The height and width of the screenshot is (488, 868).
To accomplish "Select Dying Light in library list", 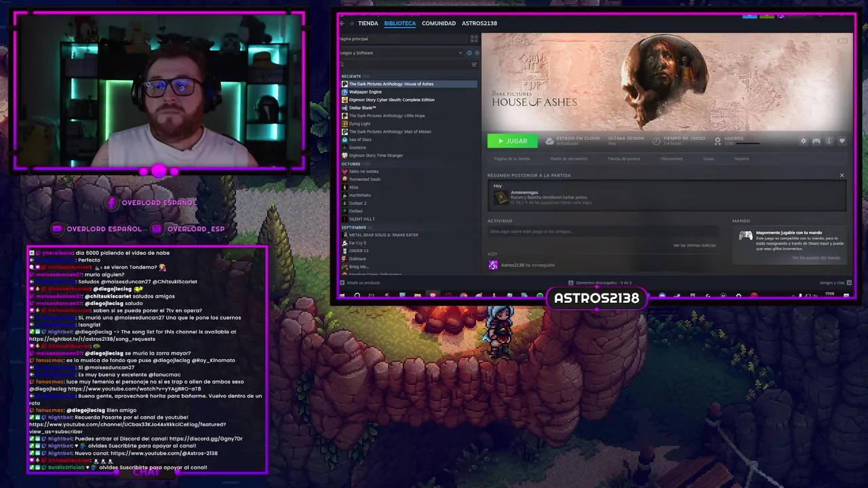I will (x=409, y=123).
